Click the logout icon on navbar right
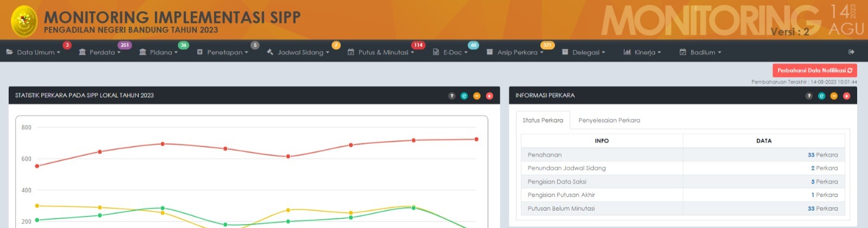Viewport: 868px width, 228px height. pos(851,52)
